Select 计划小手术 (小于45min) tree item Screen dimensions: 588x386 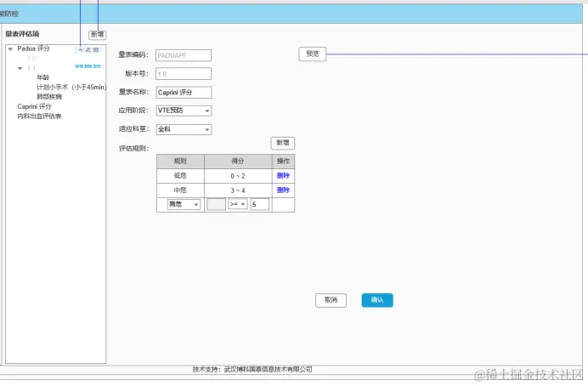(x=71, y=87)
